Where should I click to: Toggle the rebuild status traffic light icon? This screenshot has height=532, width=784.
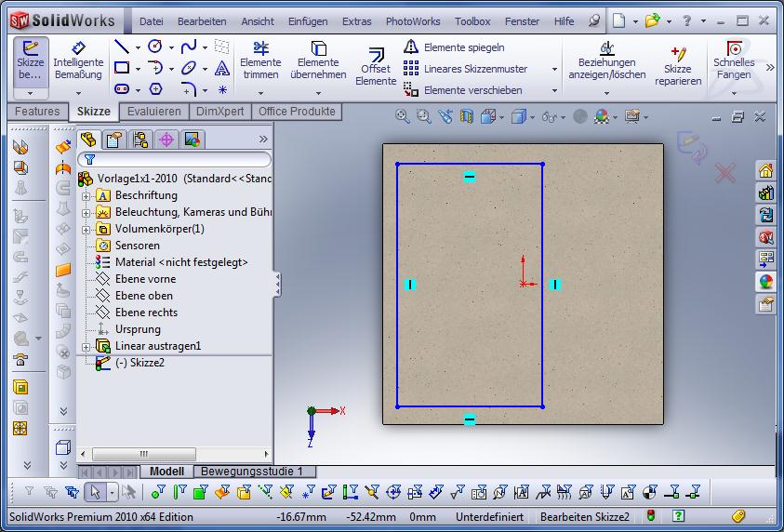pyautogui.click(x=651, y=516)
